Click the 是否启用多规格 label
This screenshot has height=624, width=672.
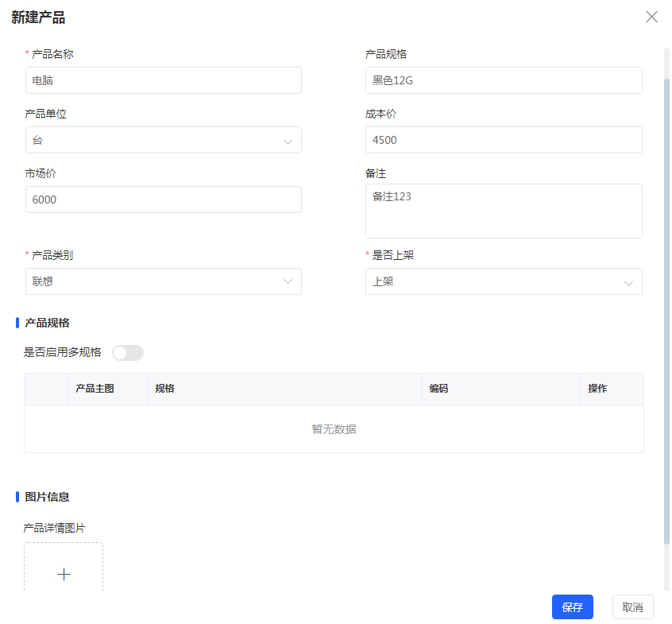tap(62, 352)
